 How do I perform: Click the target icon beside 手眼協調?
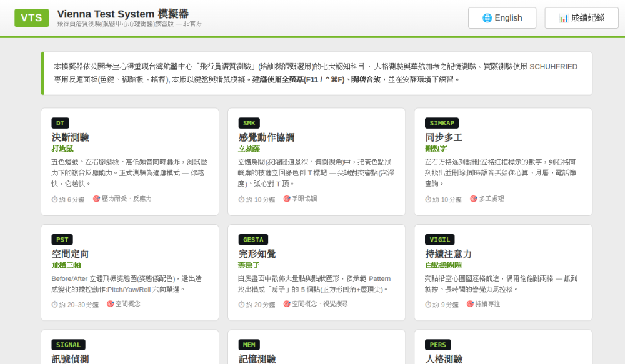pos(287,199)
